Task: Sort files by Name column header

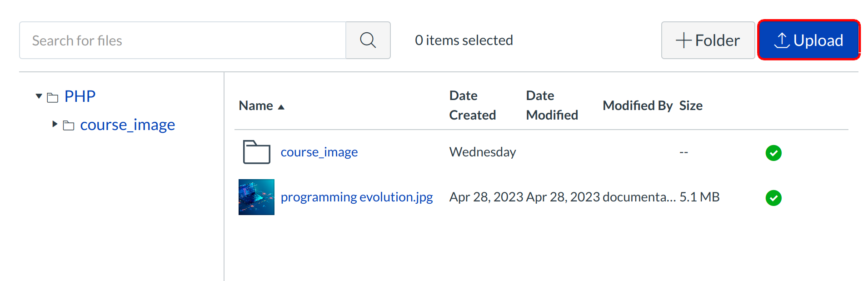Action: click(256, 105)
